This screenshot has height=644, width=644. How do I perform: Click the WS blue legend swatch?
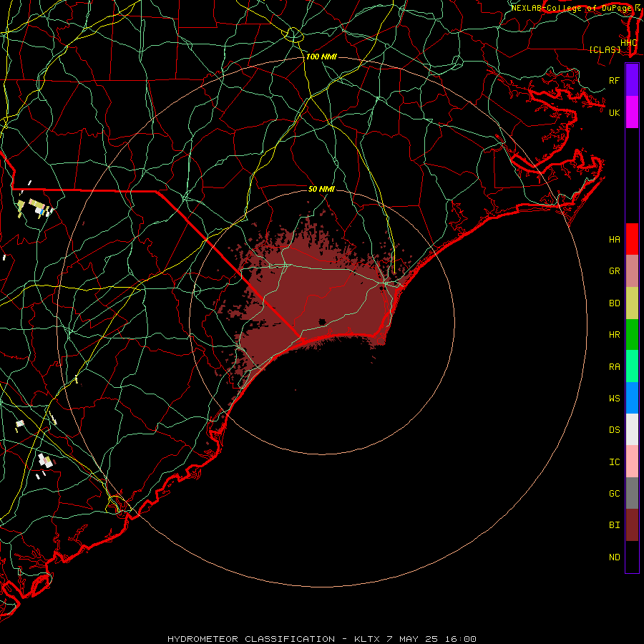(x=632, y=398)
